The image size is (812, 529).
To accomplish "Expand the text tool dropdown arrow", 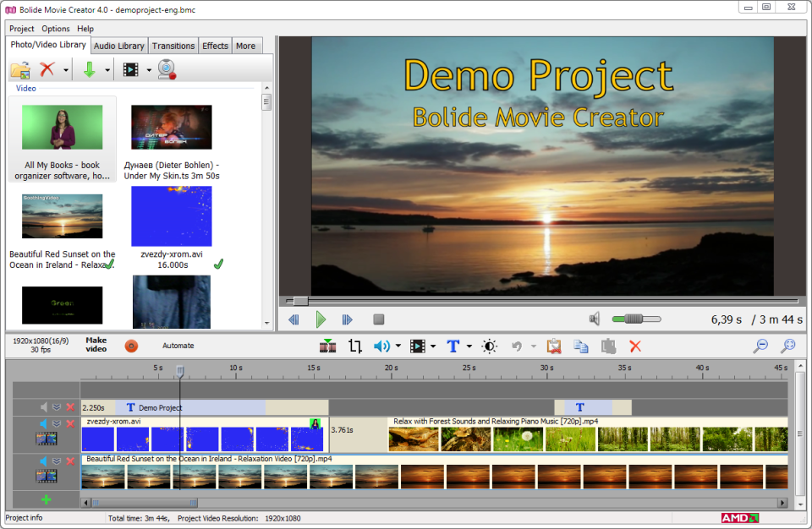I will [x=469, y=346].
